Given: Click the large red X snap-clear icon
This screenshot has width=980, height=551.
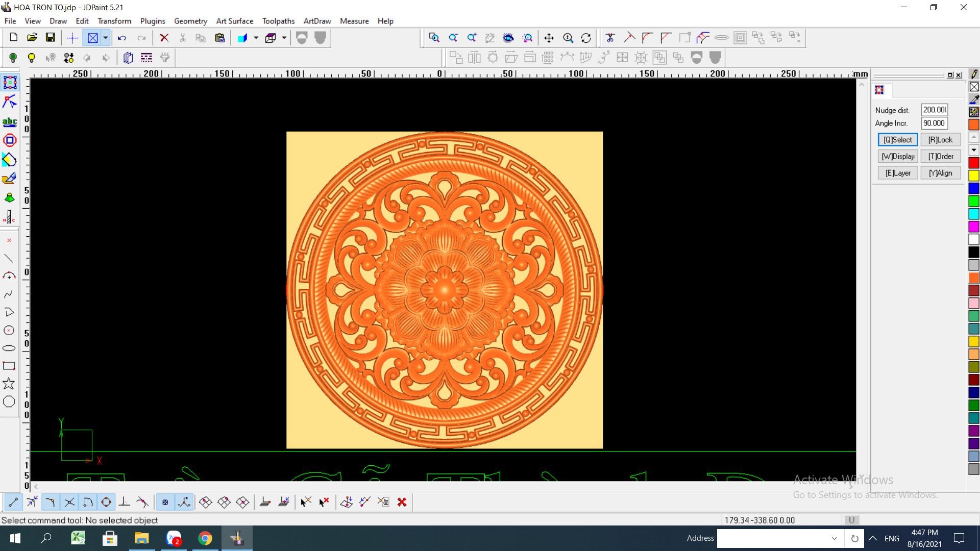Looking at the screenshot, I should pyautogui.click(x=402, y=502).
